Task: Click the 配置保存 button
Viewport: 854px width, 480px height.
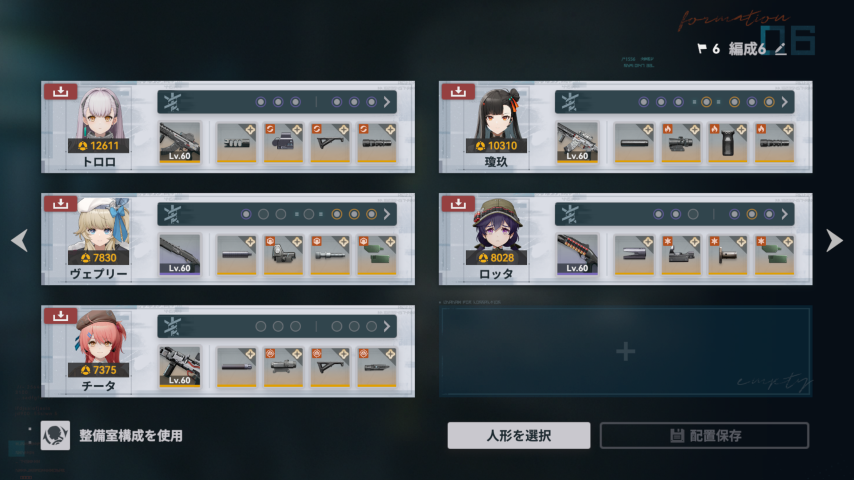Action: [704, 435]
